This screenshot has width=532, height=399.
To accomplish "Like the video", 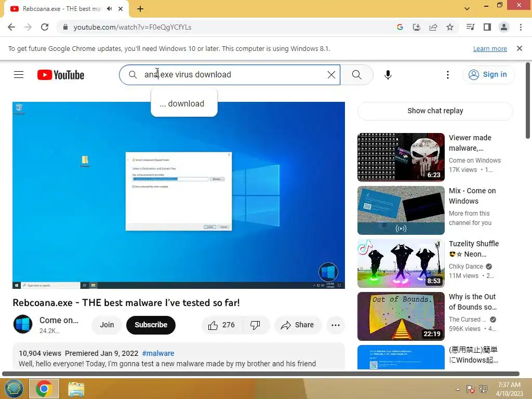I will click(222, 325).
